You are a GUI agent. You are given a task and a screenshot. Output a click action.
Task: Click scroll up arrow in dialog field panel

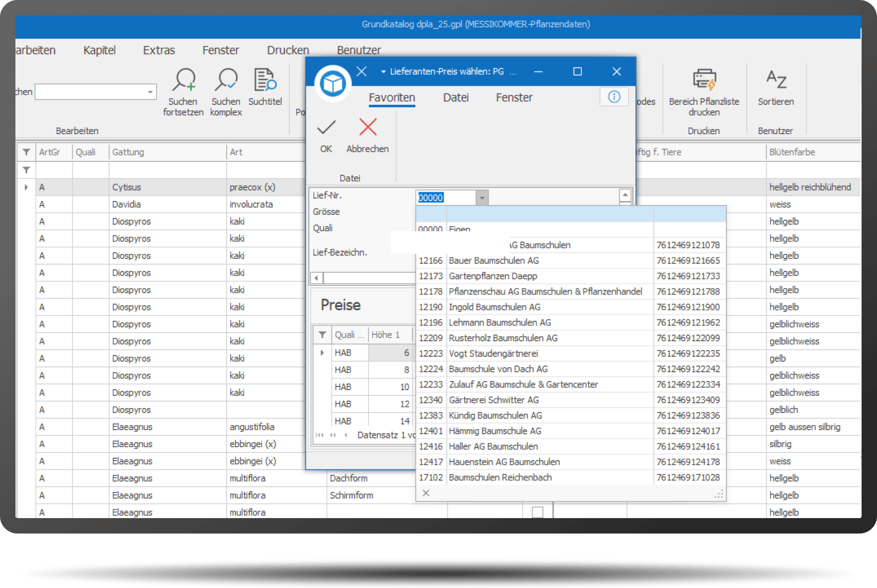[625, 195]
